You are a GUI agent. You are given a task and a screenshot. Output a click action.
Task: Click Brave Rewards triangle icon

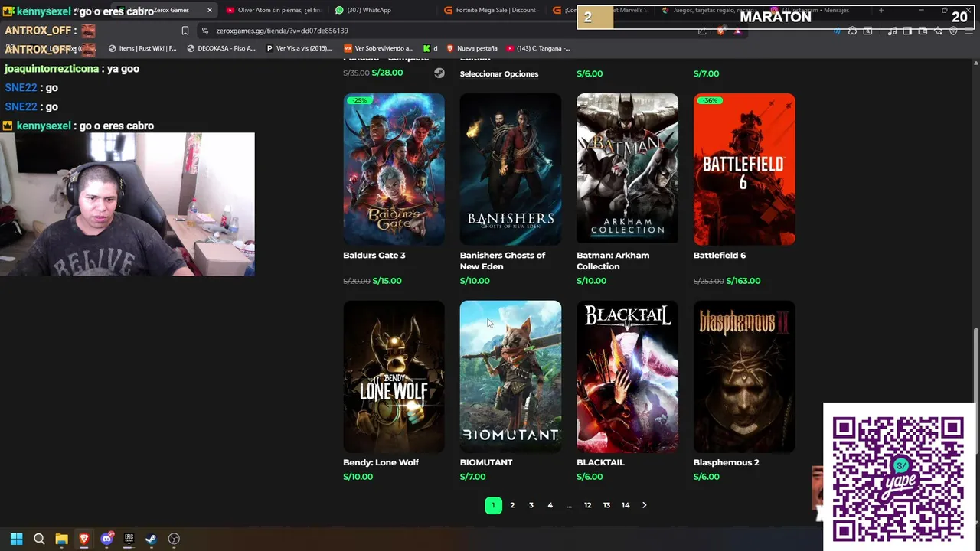pyautogui.click(x=737, y=31)
